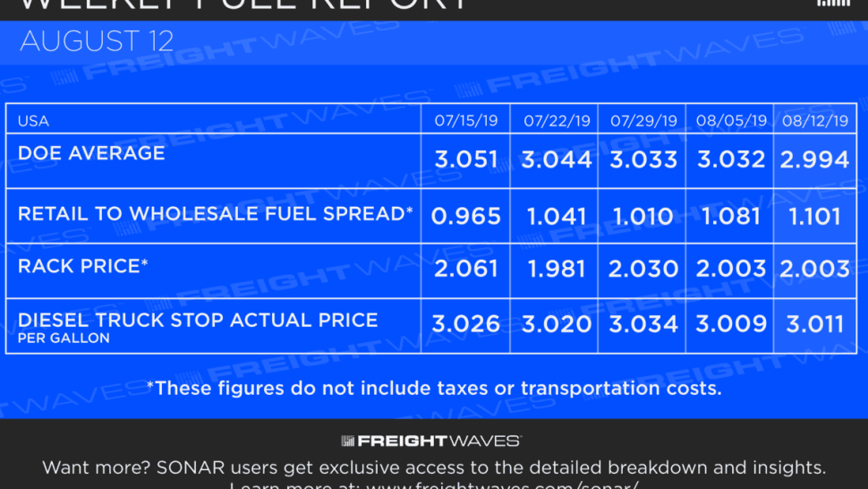Select the RETAIL TO WHOLESALE FUEL SPREAD label
The image size is (868, 489).
coord(216,214)
